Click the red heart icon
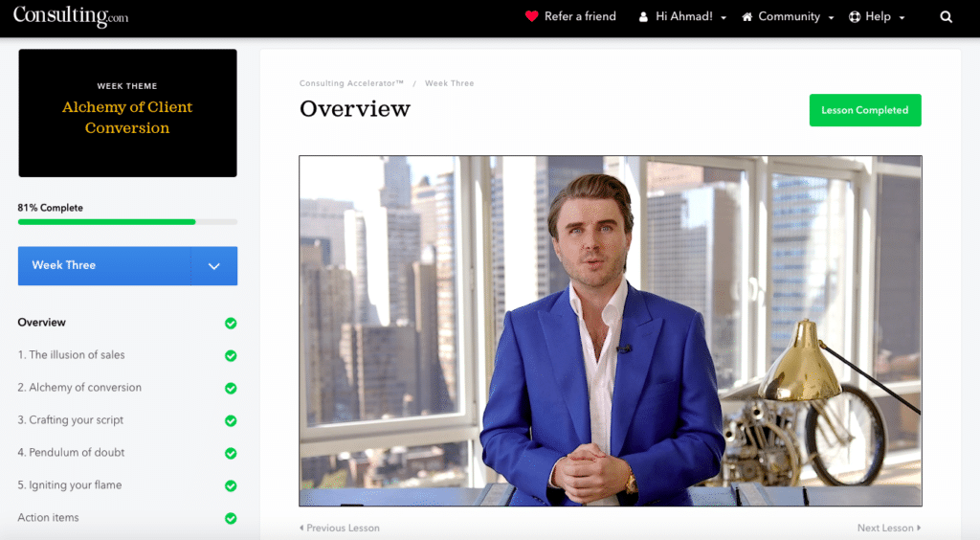Screen dimensions: 980x540 coord(532,16)
